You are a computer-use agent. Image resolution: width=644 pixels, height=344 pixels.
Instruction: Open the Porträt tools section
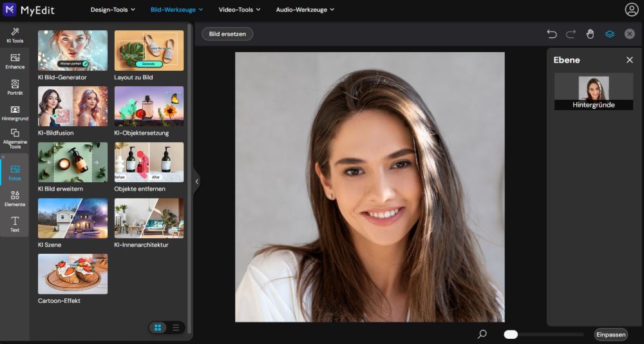pyautogui.click(x=15, y=87)
